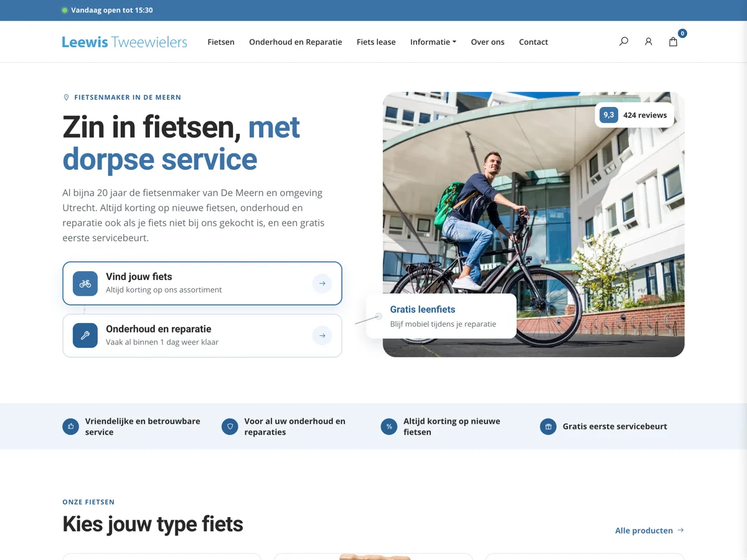
Task: Open the Fietsen menu item
Action: (x=221, y=42)
